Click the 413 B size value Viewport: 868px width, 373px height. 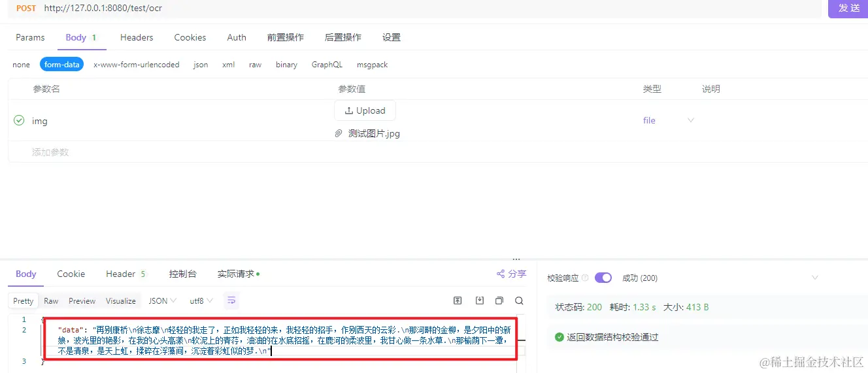pos(697,307)
